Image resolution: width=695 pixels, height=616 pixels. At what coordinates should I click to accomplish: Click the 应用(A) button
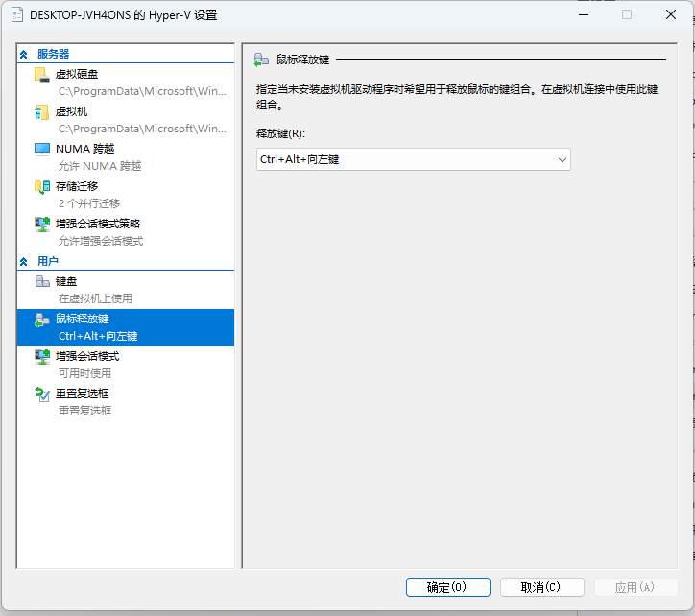tap(635, 587)
